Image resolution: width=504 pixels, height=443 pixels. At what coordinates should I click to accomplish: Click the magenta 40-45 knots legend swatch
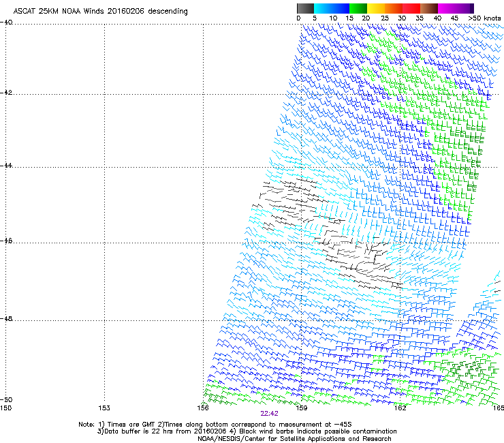[x=447, y=8]
